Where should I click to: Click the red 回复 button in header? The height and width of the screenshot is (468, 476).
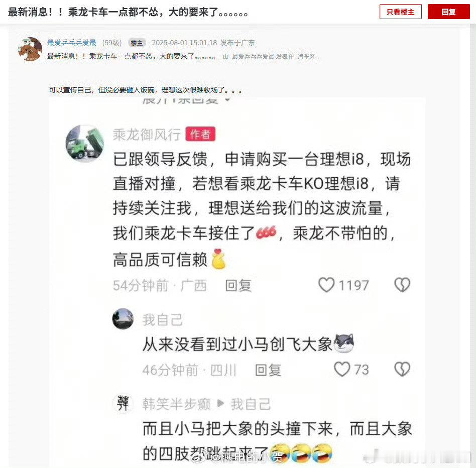pyautogui.click(x=449, y=12)
